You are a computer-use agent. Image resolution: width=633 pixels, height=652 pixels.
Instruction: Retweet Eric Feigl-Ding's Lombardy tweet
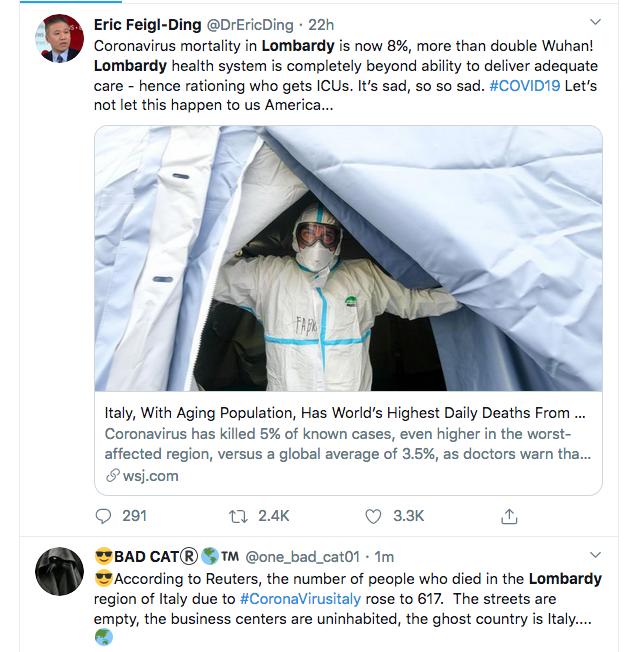[x=237, y=516]
